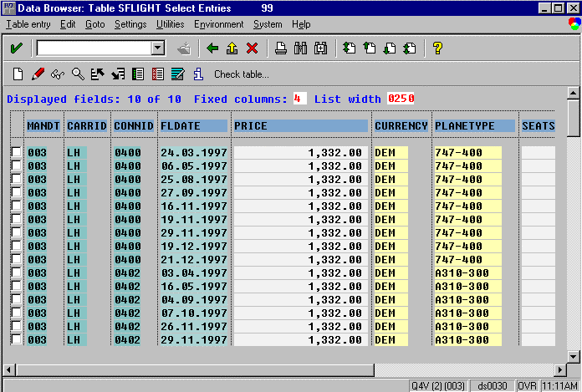Click the Fixed columns input field
Viewport: 582px width, 392px height.
pyautogui.click(x=299, y=99)
